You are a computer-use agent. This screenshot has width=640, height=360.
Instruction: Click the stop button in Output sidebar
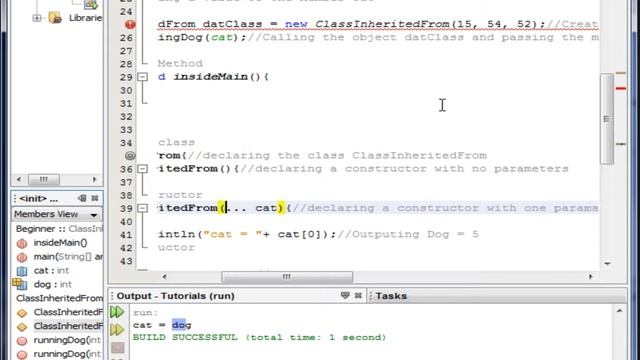click(x=118, y=347)
